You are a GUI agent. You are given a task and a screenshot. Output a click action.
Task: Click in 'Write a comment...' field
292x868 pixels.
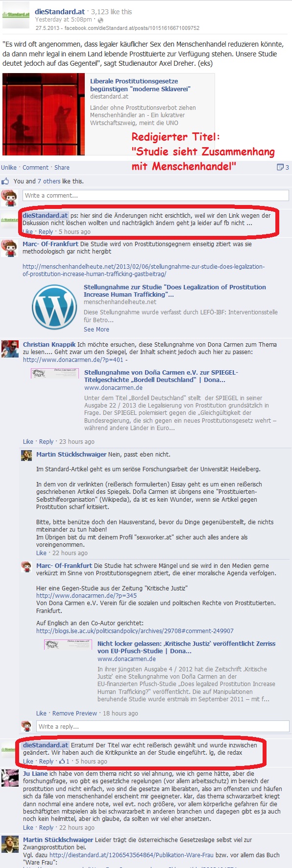(x=156, y=196)
